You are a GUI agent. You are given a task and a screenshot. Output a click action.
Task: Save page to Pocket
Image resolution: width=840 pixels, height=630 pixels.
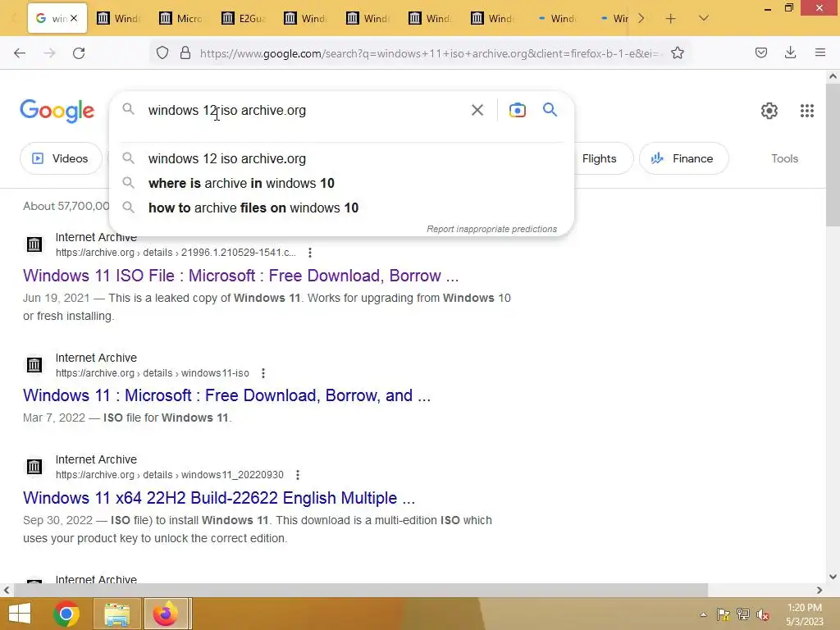click(x=760, y=52)
